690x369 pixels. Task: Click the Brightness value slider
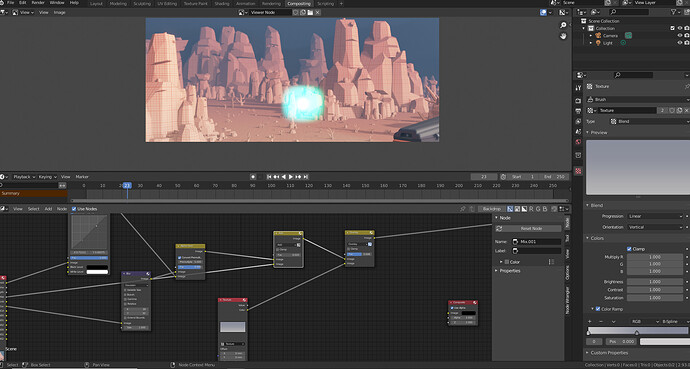tap(655, 282)
